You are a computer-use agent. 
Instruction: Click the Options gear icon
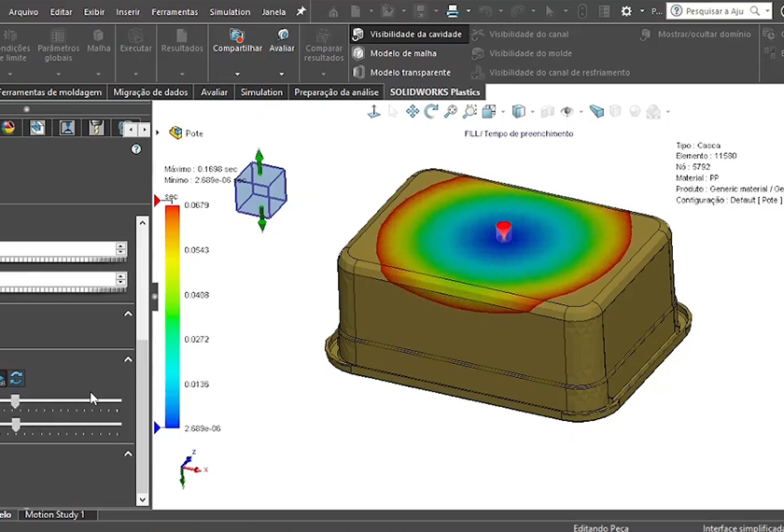click(x=626, y=11)
